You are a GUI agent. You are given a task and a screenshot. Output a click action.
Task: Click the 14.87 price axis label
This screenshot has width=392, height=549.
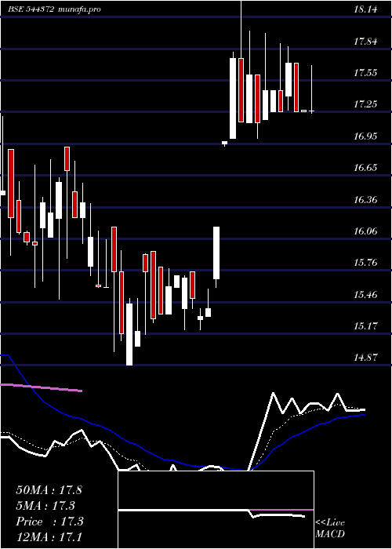365,358
